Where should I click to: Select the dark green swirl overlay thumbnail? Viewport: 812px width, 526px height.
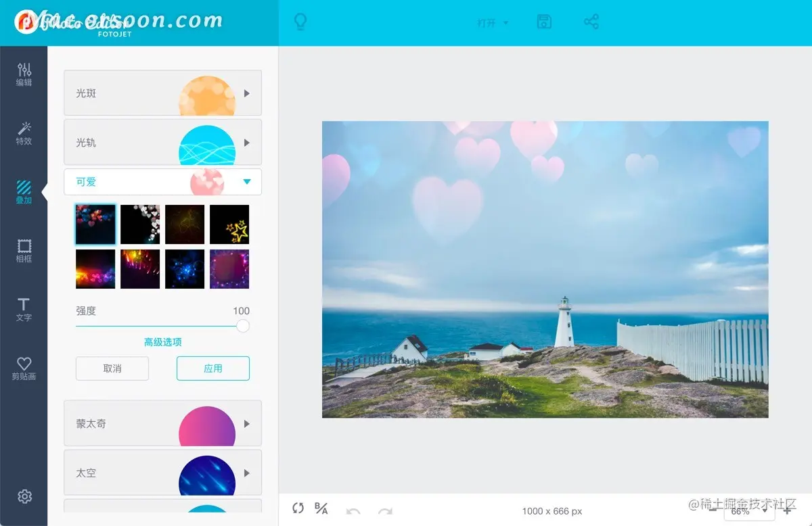(x=185, y=224)
